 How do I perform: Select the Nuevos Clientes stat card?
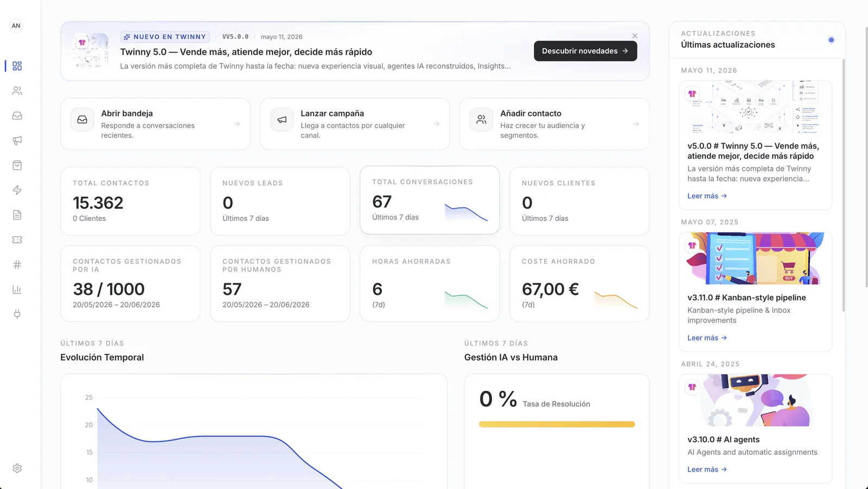pyautogui.click(x=579, y=201)
